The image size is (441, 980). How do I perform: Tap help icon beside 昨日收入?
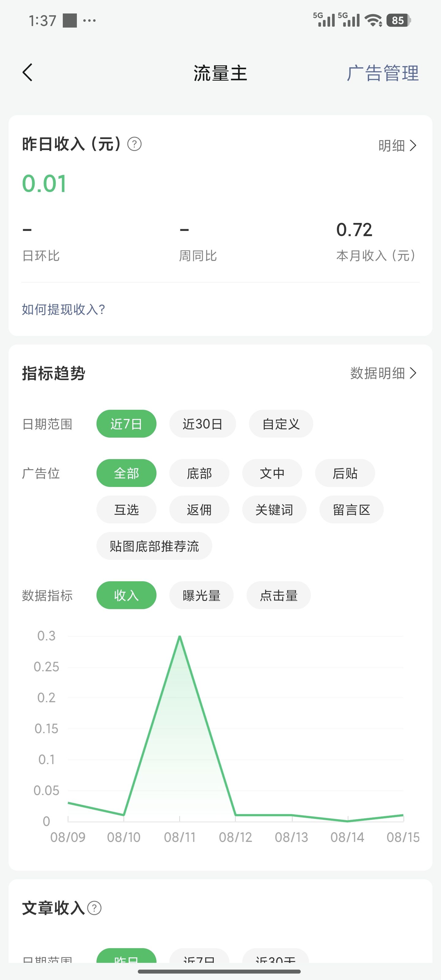pos(134,144)
